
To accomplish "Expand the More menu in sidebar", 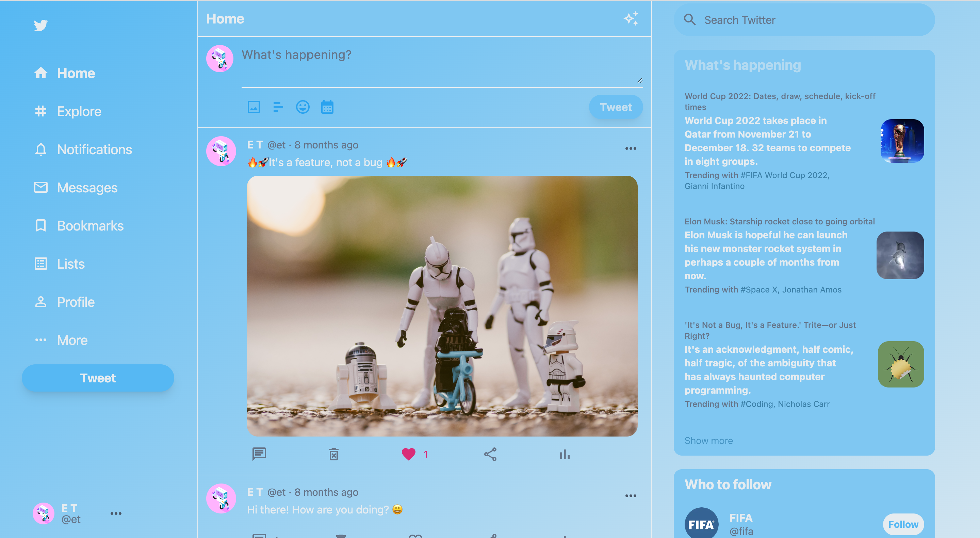I will tap(61, 340).
